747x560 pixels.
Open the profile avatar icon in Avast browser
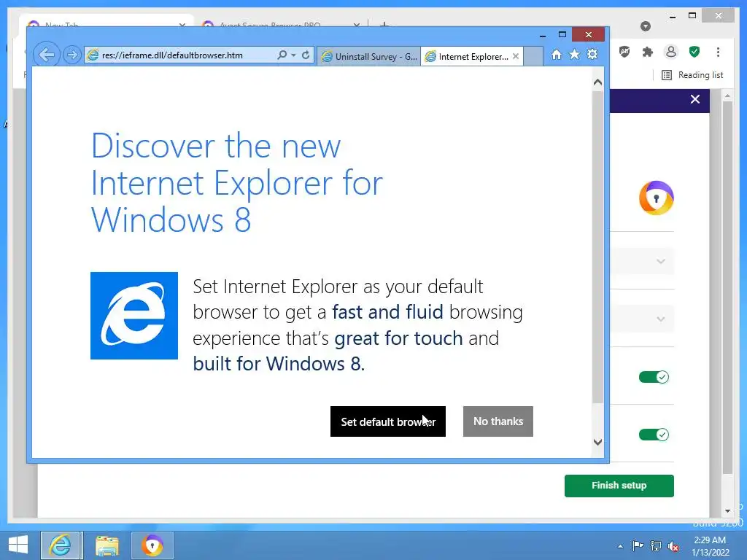click(x=671, y=52)
